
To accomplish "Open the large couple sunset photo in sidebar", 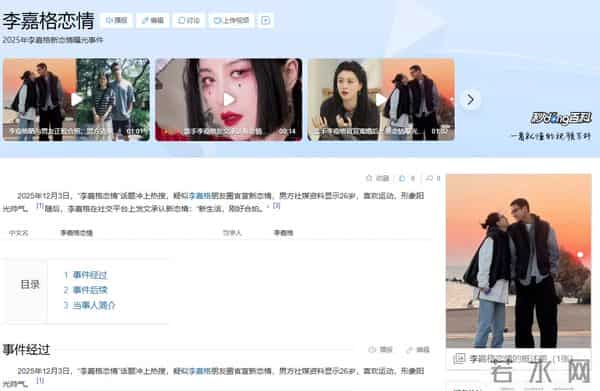I will pyautogui.click(x=518, y=261).
